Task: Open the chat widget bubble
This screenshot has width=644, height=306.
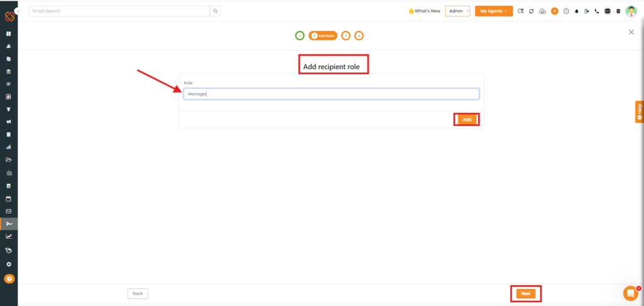Action: coord(630,293)
